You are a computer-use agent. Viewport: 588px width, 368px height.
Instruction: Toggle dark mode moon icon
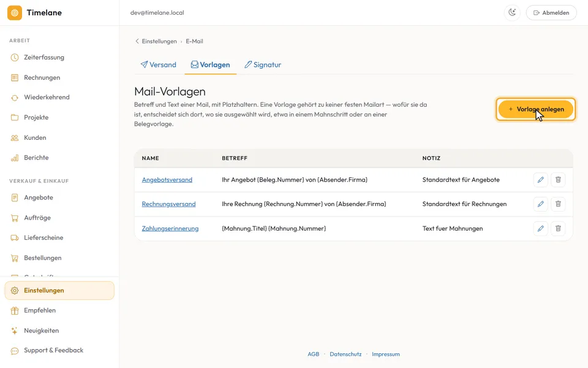512,13
